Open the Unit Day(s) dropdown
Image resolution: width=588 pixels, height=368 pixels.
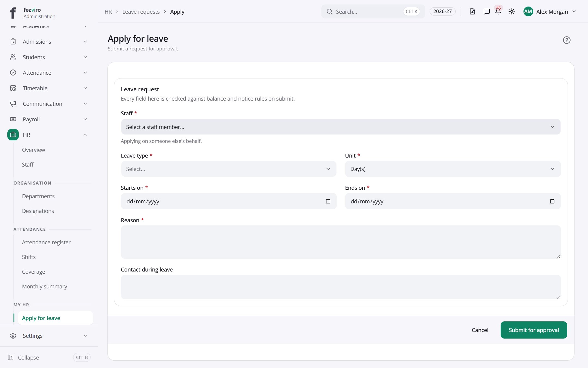pyautogui.click(x=453, y=169)
